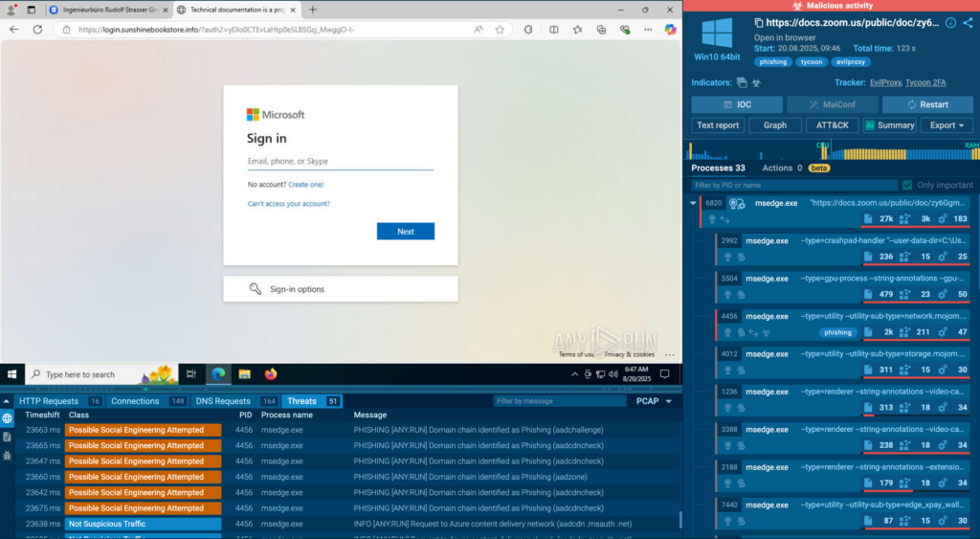Click the biohazard indicator icon
This screenshot has width=980, height=539.
756,83
